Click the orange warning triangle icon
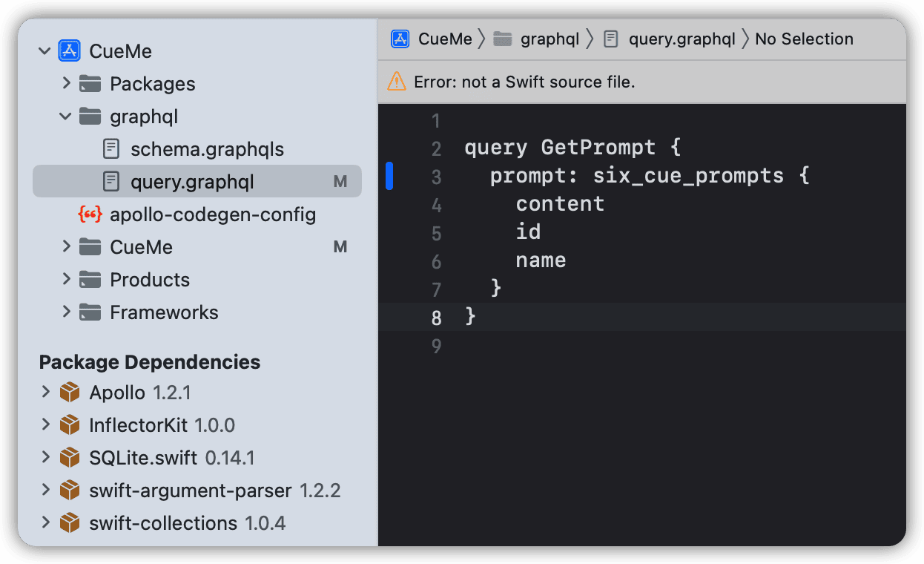Viewport: 924px width, 564px height. [x=397, y=82]
